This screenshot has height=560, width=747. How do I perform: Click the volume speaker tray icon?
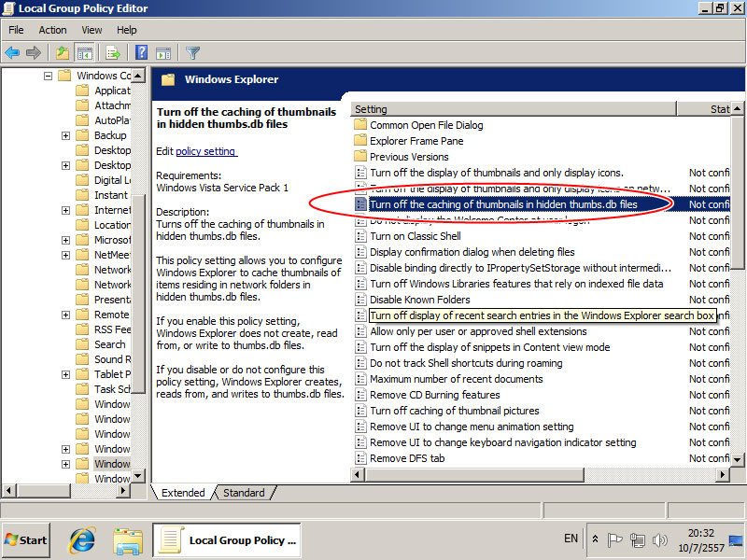(660, 540)
